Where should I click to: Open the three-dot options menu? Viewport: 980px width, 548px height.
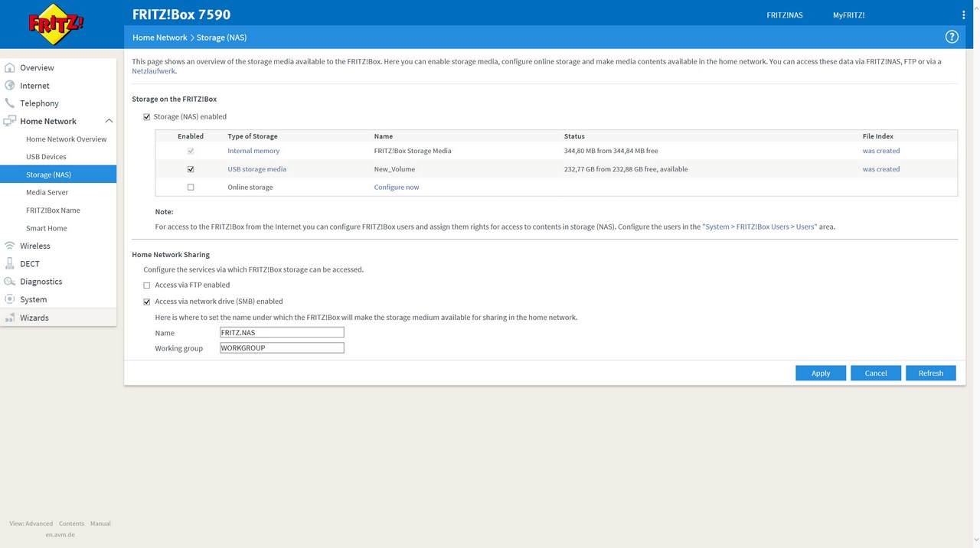click(x=964, y=15)
